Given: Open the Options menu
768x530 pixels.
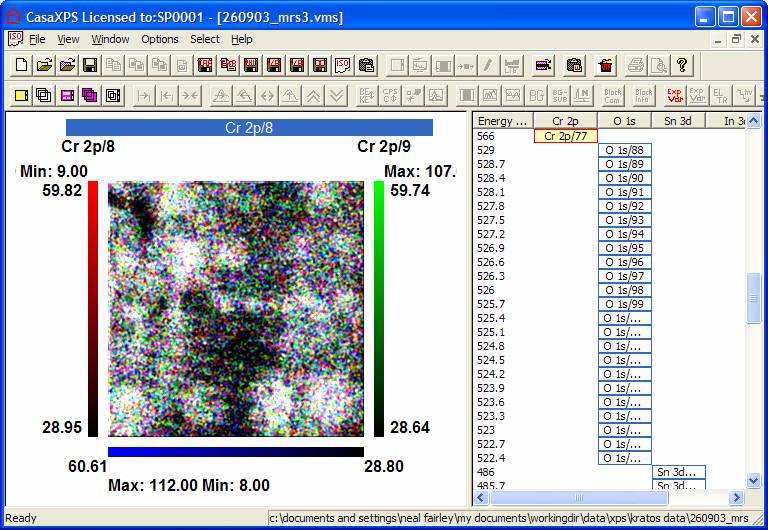Looking at the screenshot, I should point(159,39).
